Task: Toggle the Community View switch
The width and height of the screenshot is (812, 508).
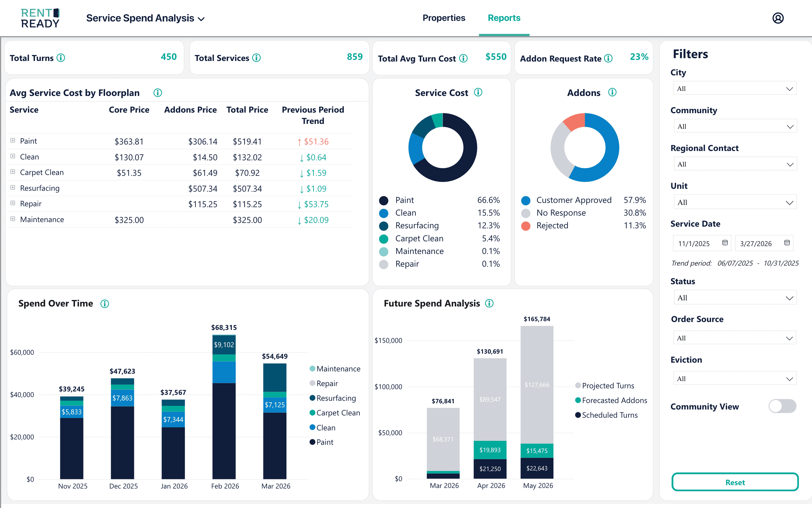Action: point(782,406)
